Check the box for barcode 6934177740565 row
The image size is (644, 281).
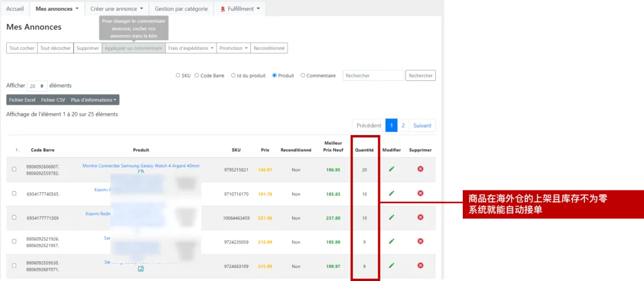(x=14, y=193)
